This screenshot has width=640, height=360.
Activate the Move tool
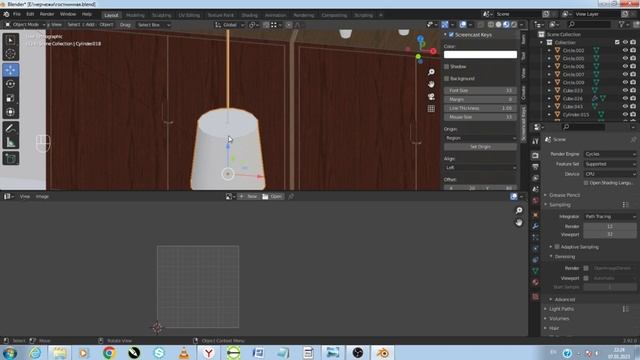click(11, 70)
